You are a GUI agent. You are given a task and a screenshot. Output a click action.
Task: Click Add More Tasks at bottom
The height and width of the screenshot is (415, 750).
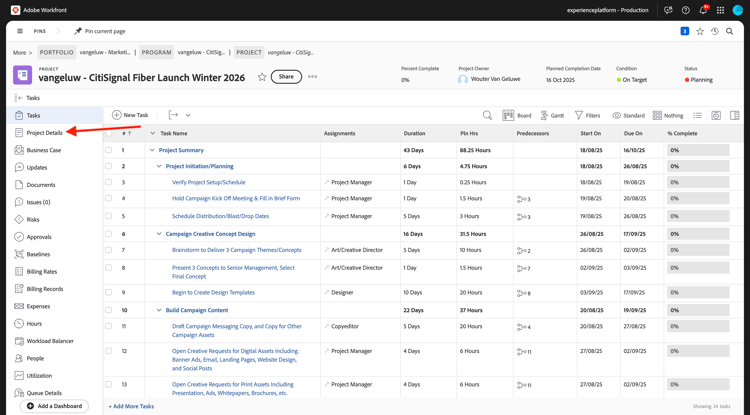point(131,406)
